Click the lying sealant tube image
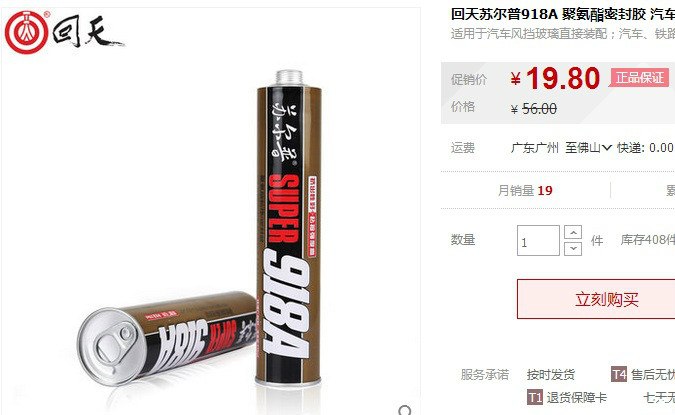This screenshot has height=415, width=675. (x=167, y=337)
